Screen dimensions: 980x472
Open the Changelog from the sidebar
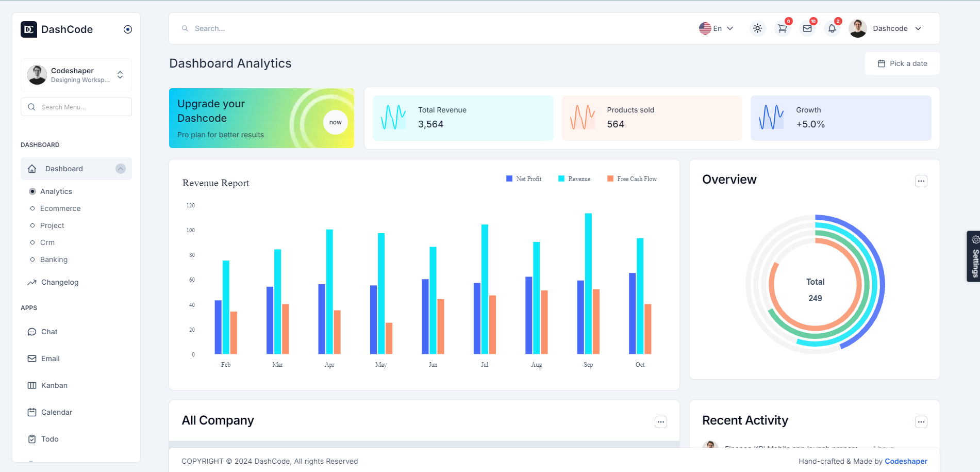click(59, 282)
